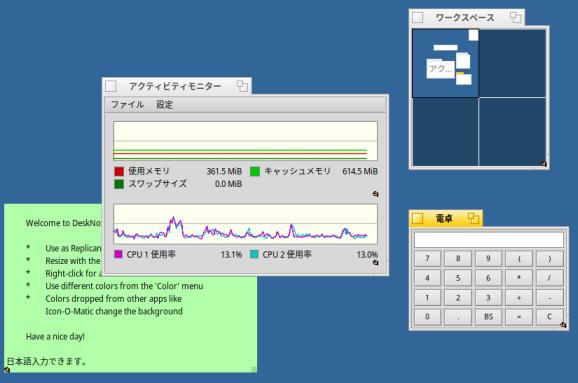Click the 361.5 MiB memory value

tap(224, 171)
